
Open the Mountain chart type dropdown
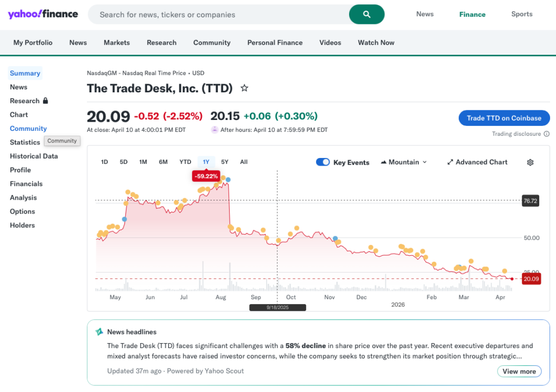click(403, 162)
